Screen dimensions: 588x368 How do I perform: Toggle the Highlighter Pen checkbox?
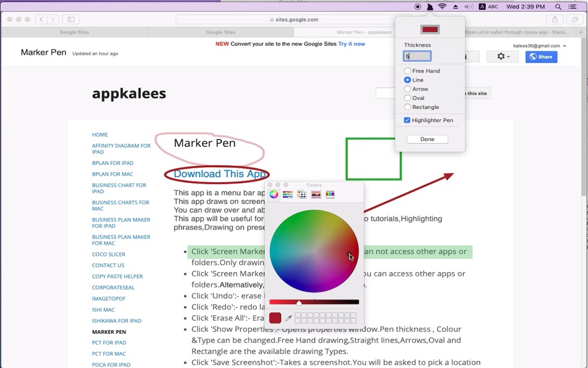tap(407, 120)
